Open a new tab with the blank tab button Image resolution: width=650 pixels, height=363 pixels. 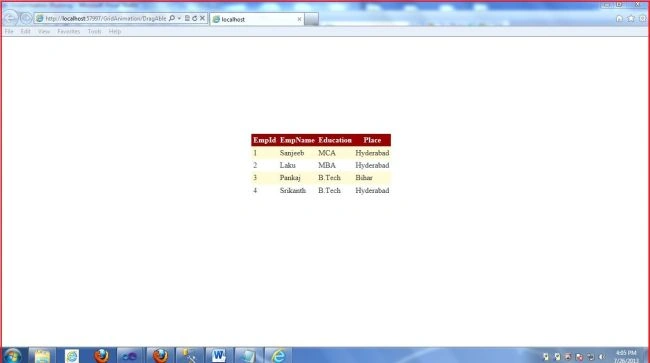[311, 19]
